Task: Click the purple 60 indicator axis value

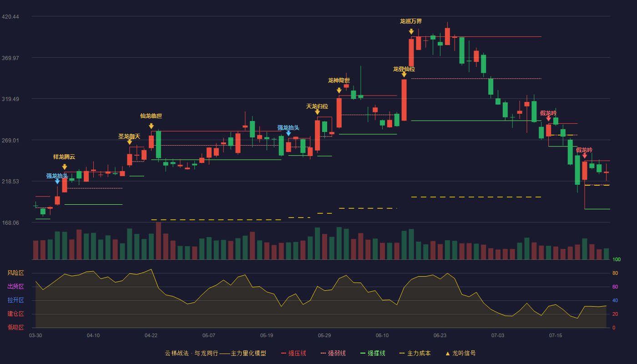Action: [615, 287]
